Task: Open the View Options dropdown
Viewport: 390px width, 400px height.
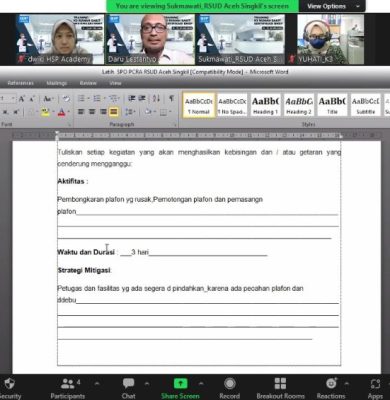Action: 332,6
